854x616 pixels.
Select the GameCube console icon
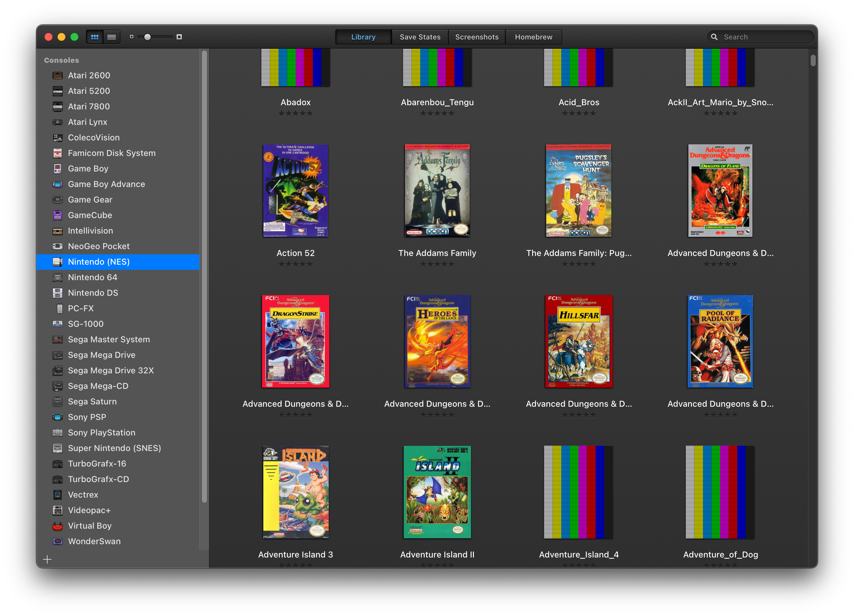[58, 215]
